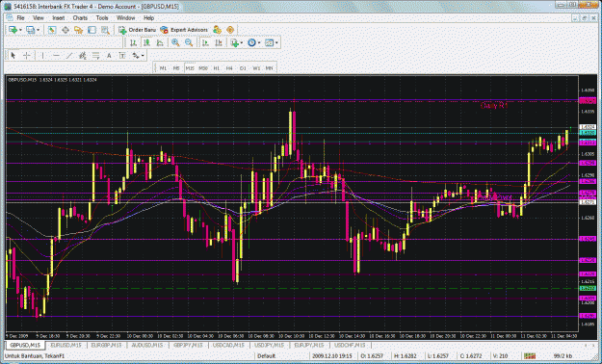This screenshot has width=602, height=364.
Task: Click the indicators list icon with green plus
Action: pos(234,42)
